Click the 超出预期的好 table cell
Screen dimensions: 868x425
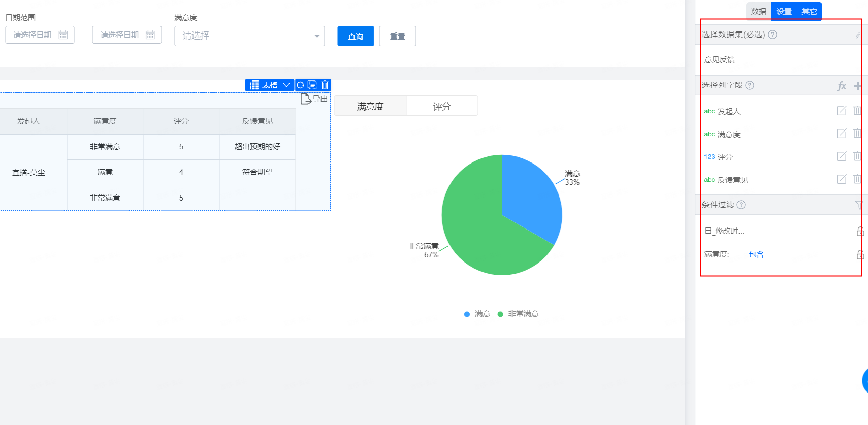pyautogui.click(x=258, y=147)
